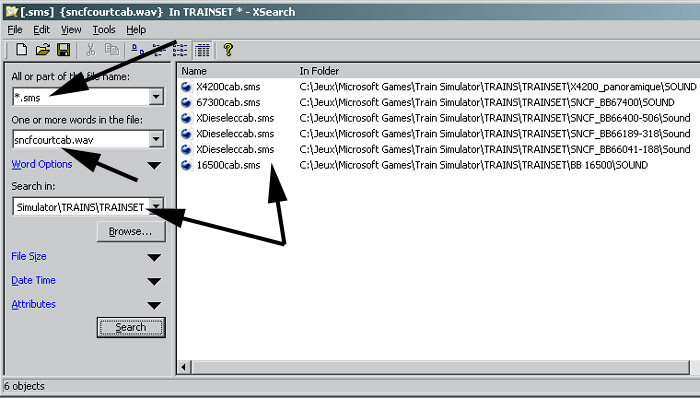Viewport: 700px width, 398px height.
Task: Open the File menu
Action: coord(15,30)
